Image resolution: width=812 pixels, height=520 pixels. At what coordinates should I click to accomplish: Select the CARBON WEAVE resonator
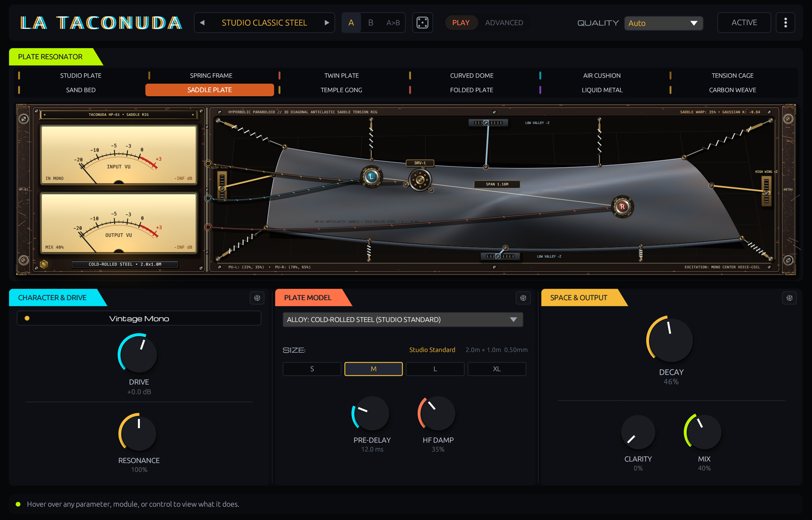pos(732,90)
